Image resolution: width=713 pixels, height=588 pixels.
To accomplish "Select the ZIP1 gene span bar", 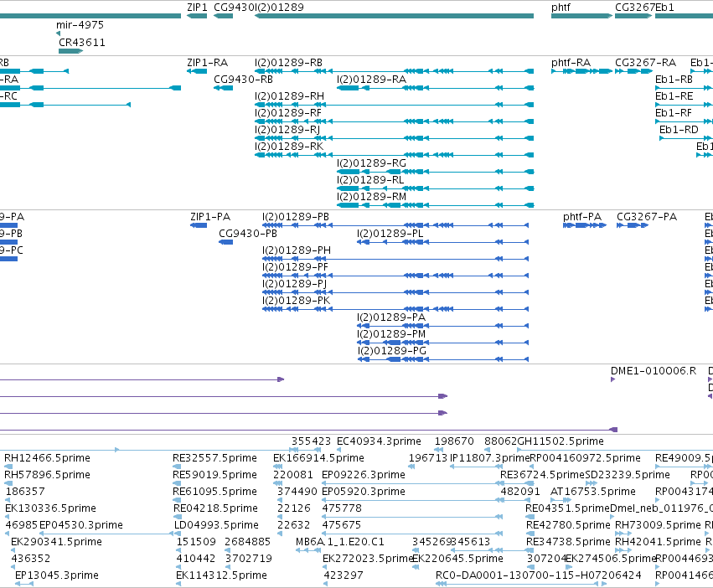I will (197, 16).
